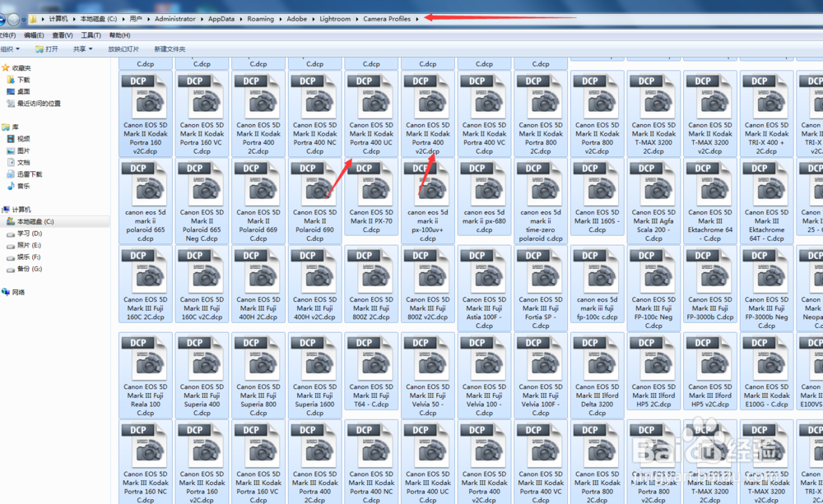
Task: Select Mark II Polaroid 665 Neg C.dcp file
Action: coord(202,201)
